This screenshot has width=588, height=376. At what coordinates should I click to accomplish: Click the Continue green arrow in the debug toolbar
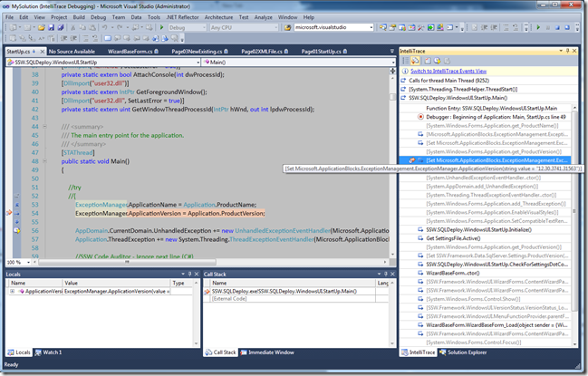point(538,27)
